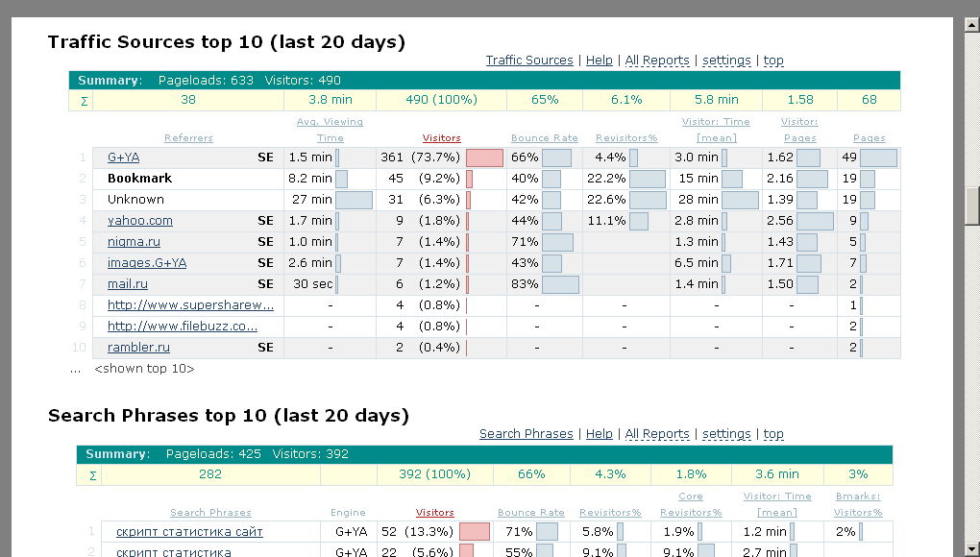The height and width of the screenshot is (557, 980).
Task: Open the mail.ru referrer link
Action: coord(127,284)
